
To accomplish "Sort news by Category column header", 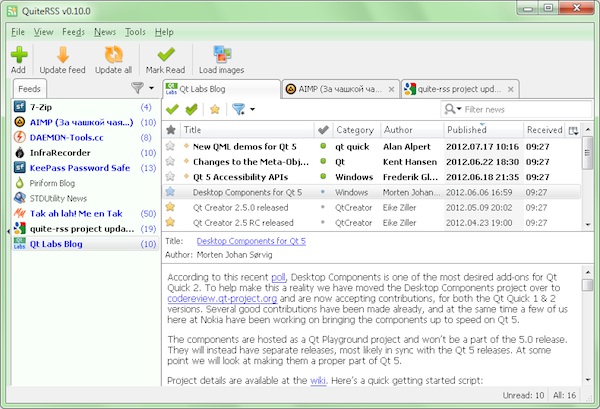I will point(356,130).
